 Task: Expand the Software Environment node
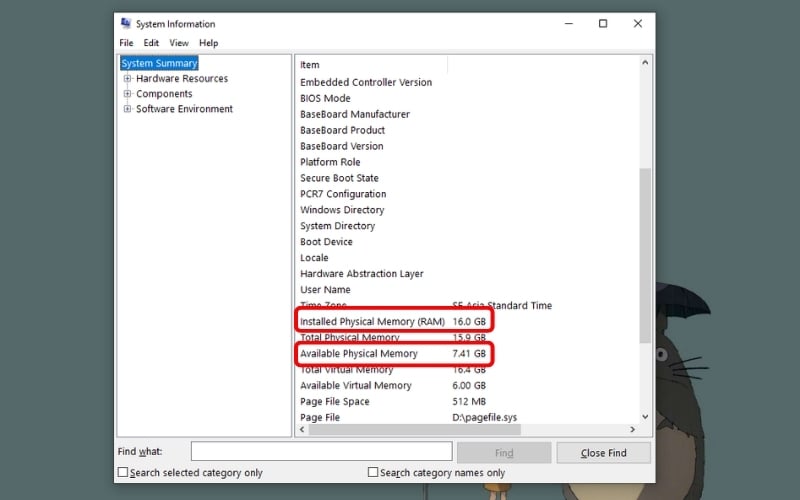point(128,109)
